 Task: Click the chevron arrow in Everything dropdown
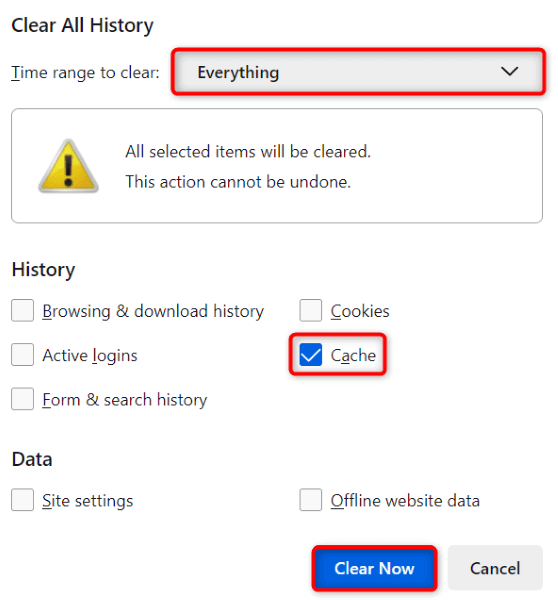(509, 71)
